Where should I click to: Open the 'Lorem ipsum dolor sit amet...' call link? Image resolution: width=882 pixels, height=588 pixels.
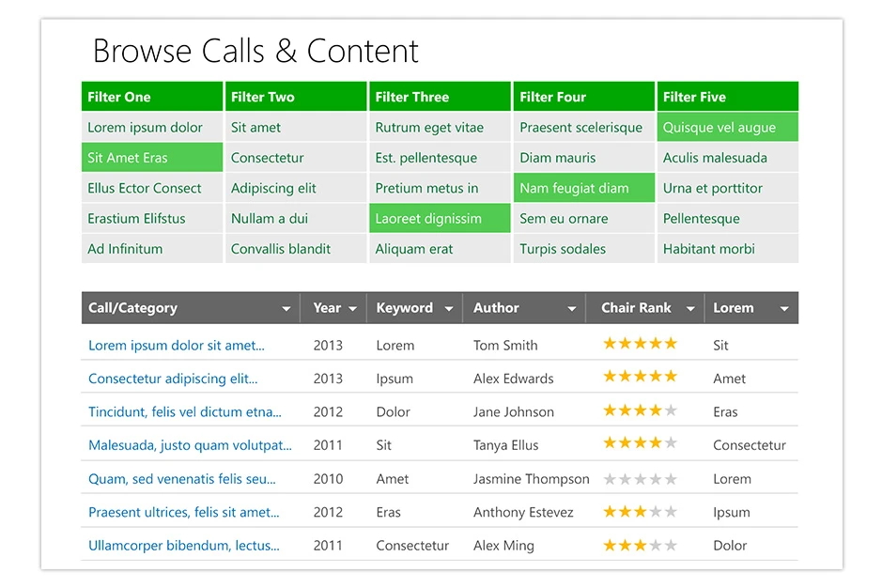(x=177, y=346)
